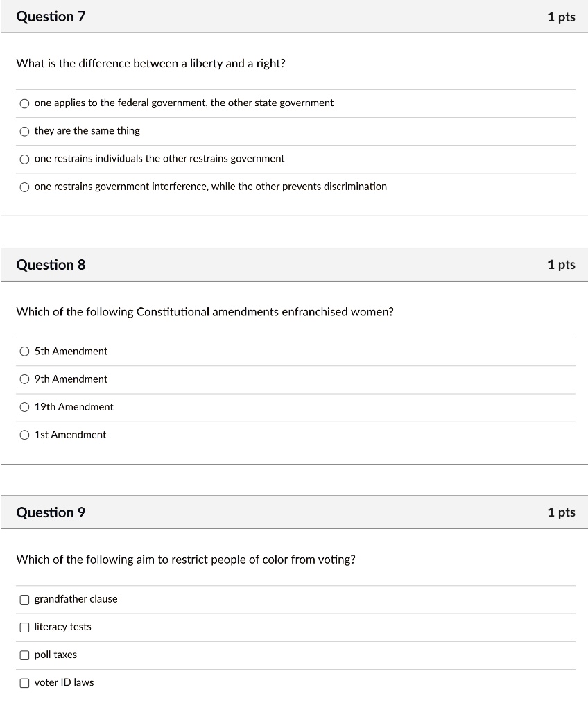Check the 'literacy tests' checkbox

pyautogui.click(x=24, y=627)
